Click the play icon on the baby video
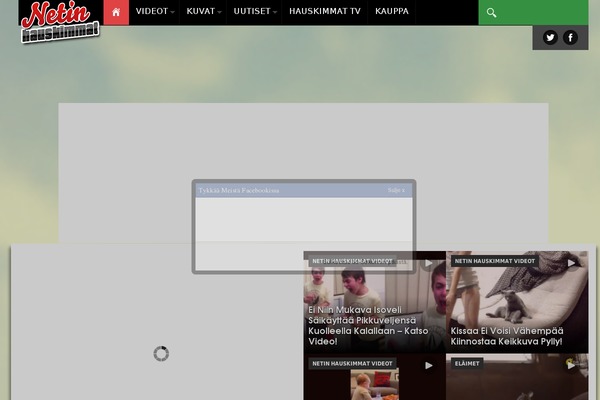Screen dimensions: 600x400 [429, 366]
